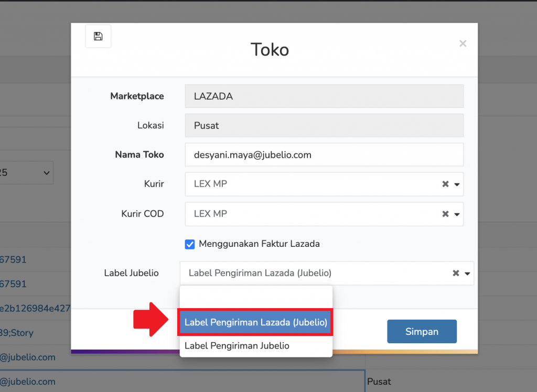Viewport: 537px width, 392px height.
Task: Toggle the Label Jubelio dropdown arrow
Action: click(467, 274)
